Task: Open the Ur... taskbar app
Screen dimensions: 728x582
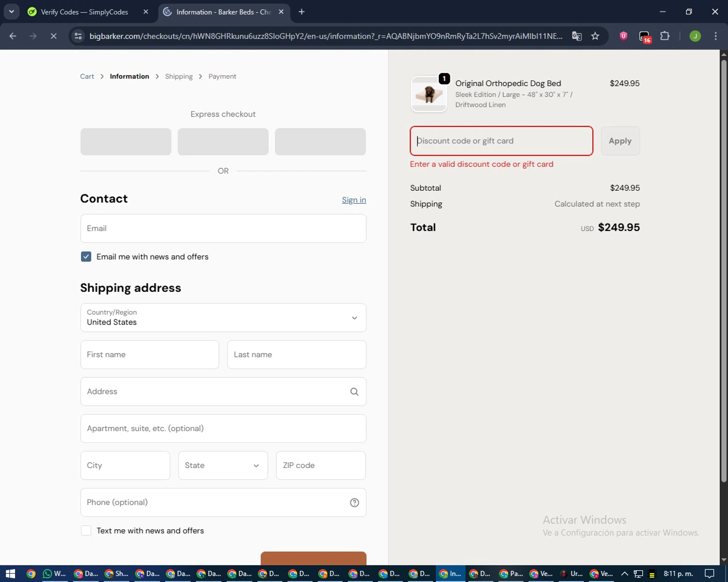Action: [x=571, y=574]
